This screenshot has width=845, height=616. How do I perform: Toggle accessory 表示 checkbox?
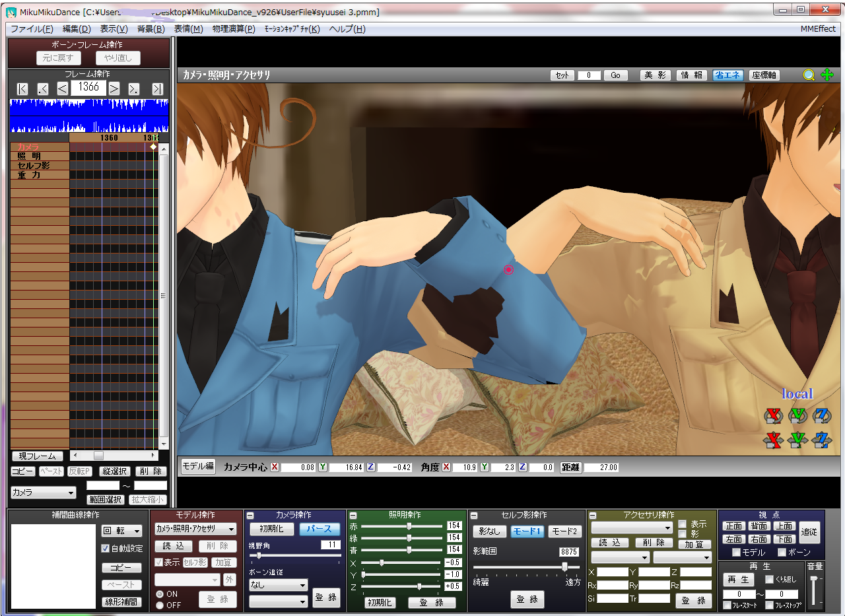(x=682, y=524)
